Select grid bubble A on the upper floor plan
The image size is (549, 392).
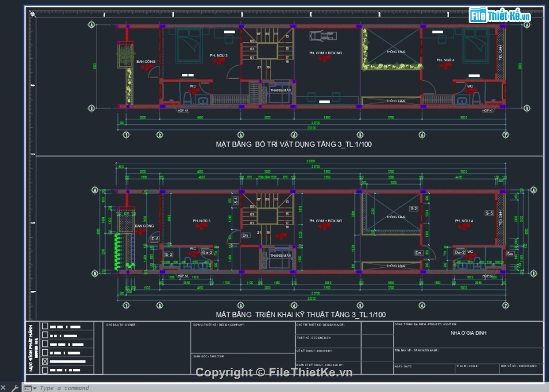pos(90,25)
